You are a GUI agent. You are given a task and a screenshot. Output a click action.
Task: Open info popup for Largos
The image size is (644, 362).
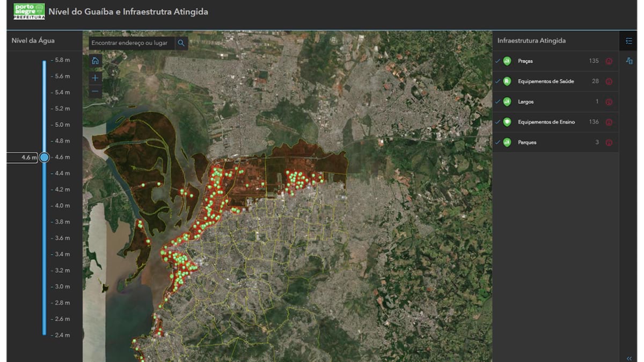609,102
